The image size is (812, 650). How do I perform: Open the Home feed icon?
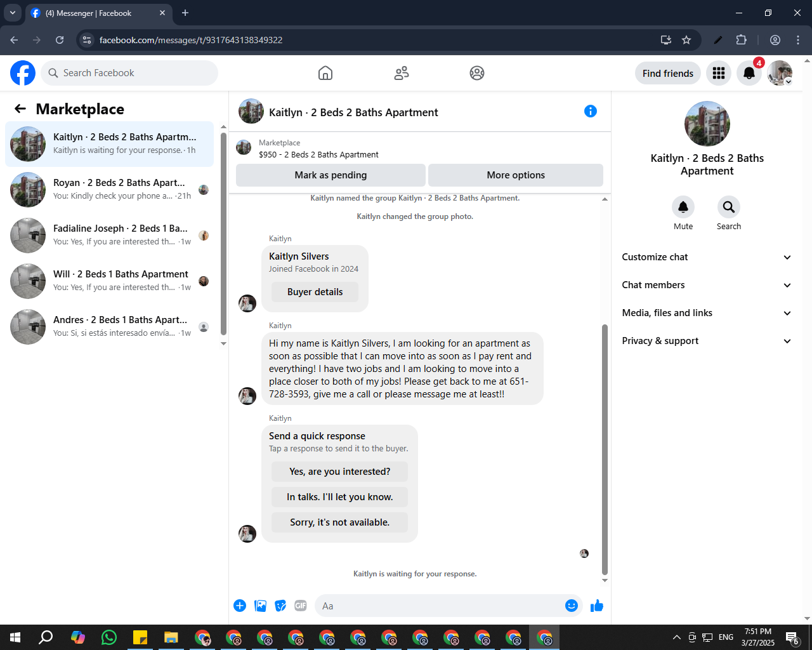tap(325, 73)
